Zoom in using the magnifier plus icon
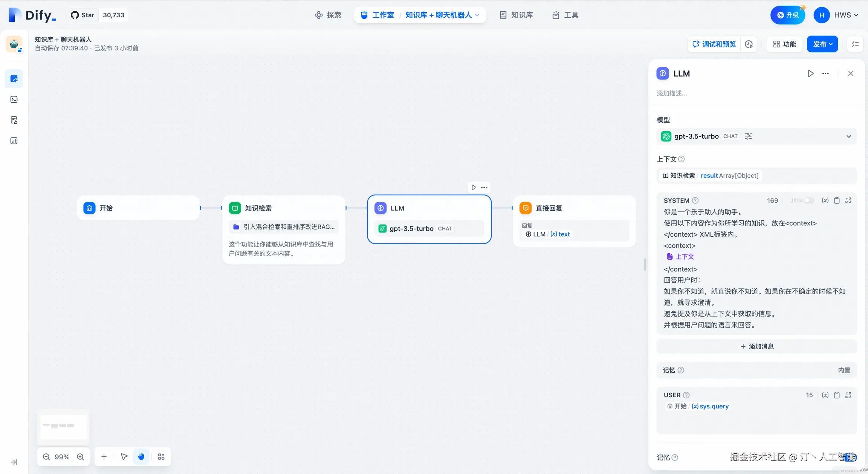868x474 pixels. (80, 456)
